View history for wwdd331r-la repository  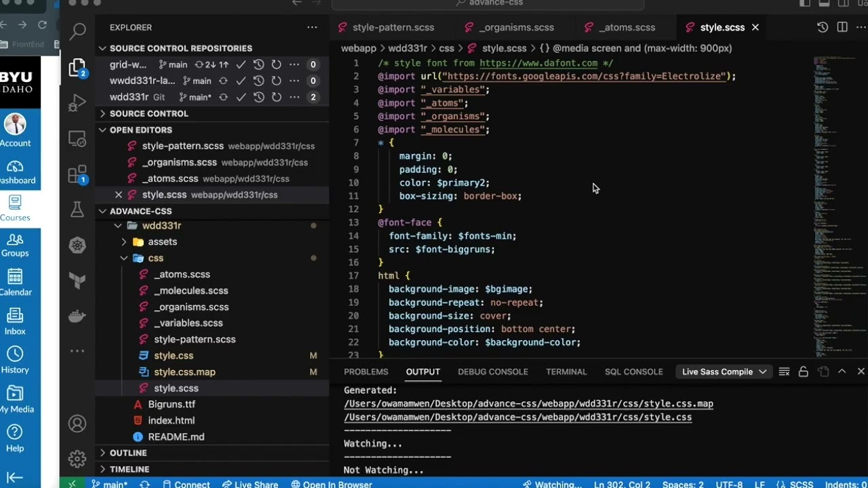point(258,81)
